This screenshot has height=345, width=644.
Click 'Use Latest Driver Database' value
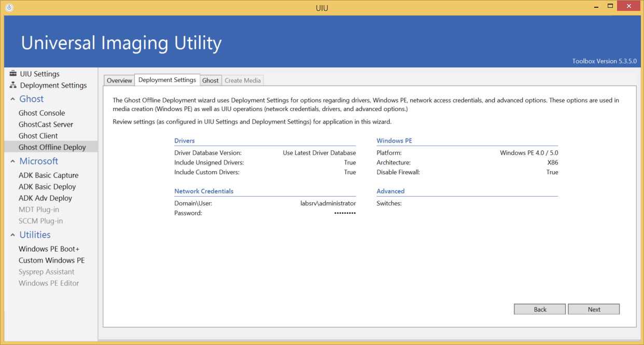[319, 153]
